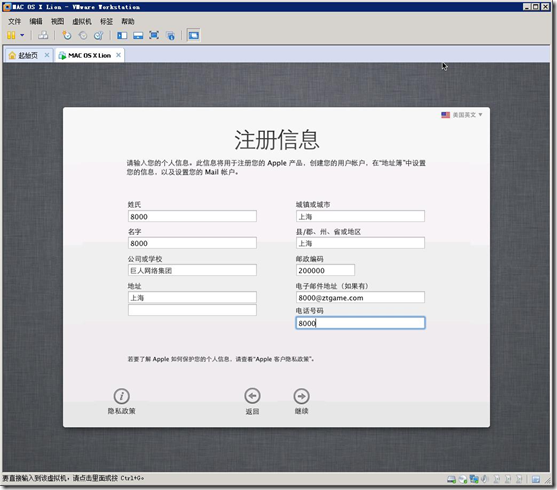This screenshot has width=557, height=490.
Task: Open the 编辑 menu
Action: [x=36, y=22]
